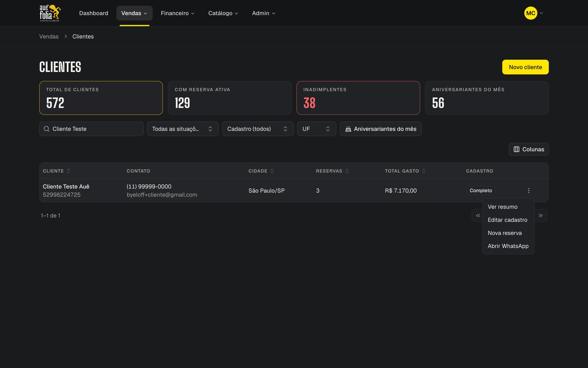
Task: Click the São Paulo/SP city cell
Action: click(x=266, y=191)
